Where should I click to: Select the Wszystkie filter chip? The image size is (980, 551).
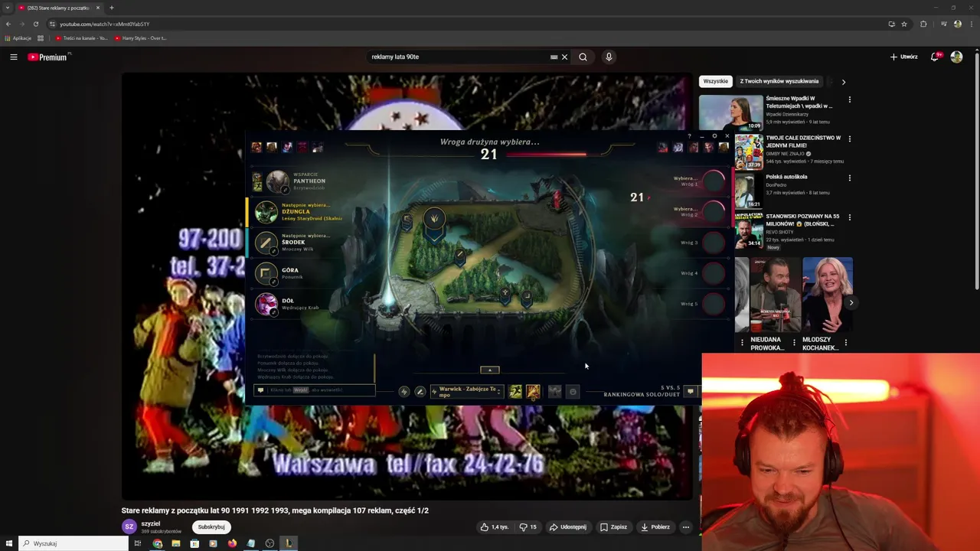point(716,81)
